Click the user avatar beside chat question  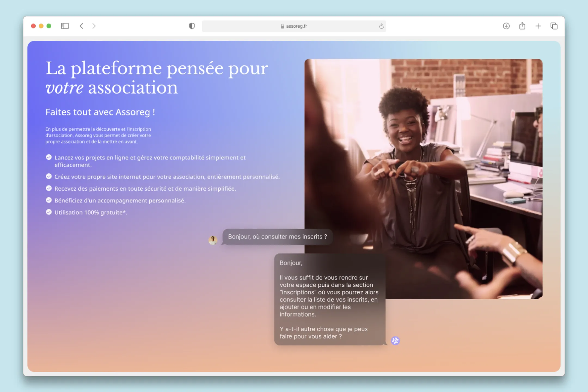point(213,240)
